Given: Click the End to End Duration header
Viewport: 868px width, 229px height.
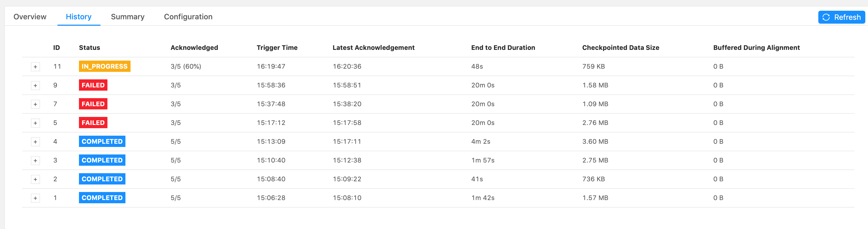Looking at the screenshot, I should [x=503, y=48].
